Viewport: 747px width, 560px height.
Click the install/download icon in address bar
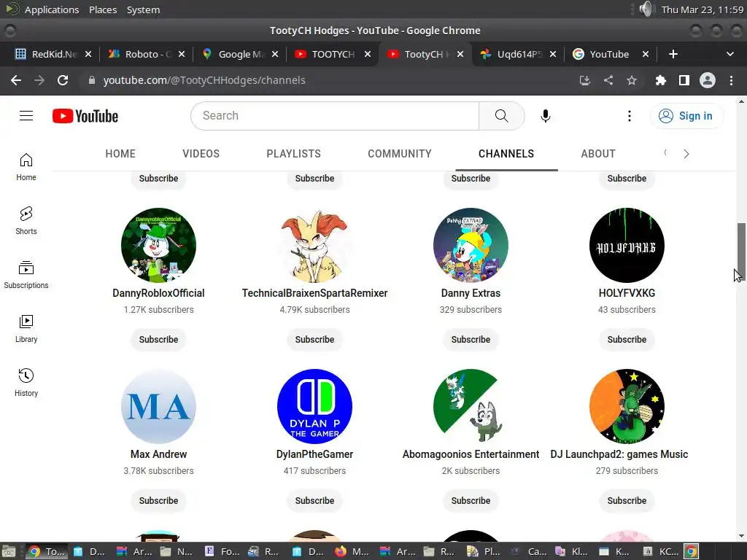point(585,80)
